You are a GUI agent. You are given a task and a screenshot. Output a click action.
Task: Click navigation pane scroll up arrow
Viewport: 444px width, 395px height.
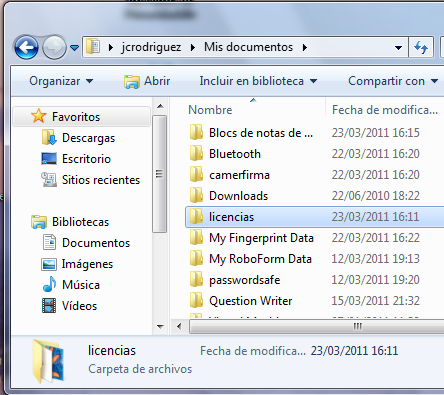click(x=160, y=106)
